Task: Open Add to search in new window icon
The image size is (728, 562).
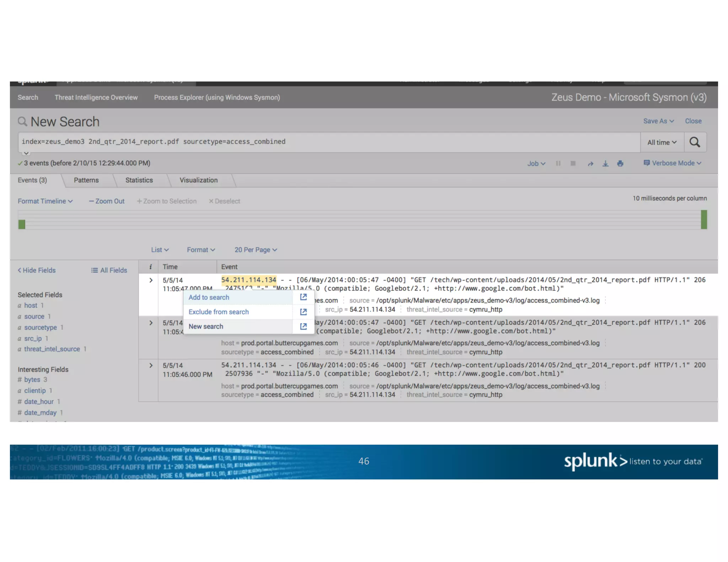Action: point(303,297)
